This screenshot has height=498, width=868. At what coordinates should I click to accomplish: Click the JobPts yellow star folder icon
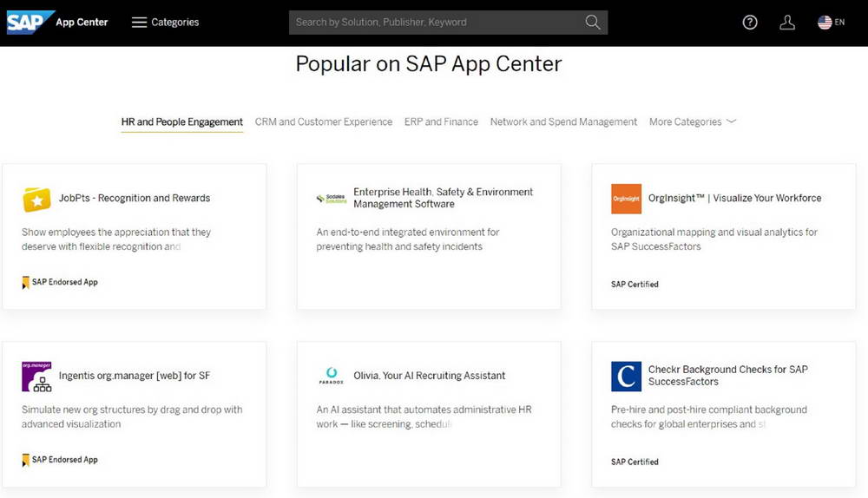36,200
